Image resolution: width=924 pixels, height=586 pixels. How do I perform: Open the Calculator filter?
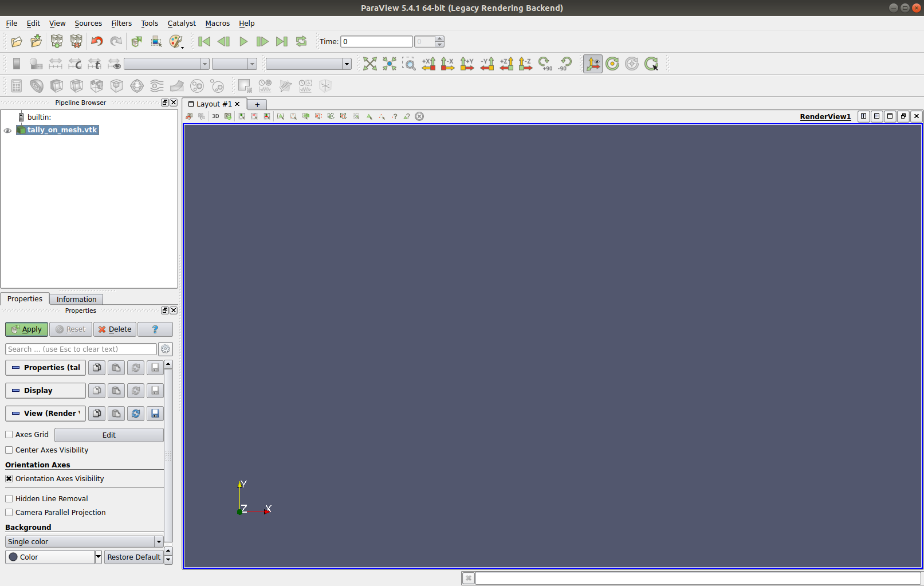[x=16, y=86]
